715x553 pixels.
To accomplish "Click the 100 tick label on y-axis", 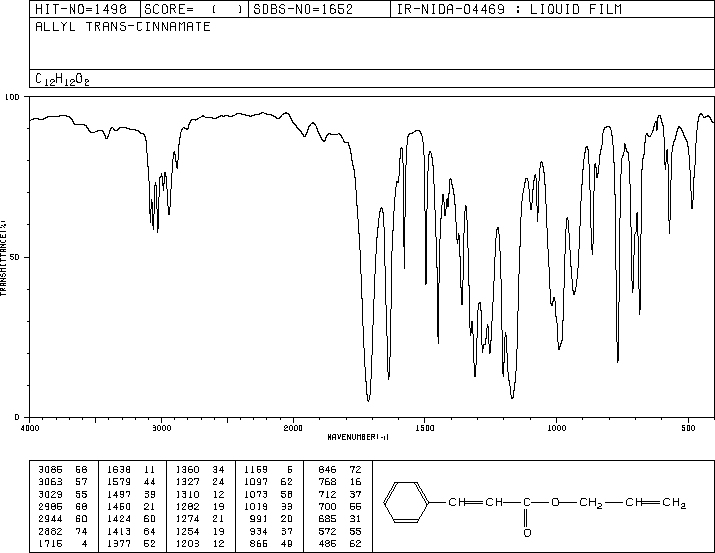I will tap(12, 97).
